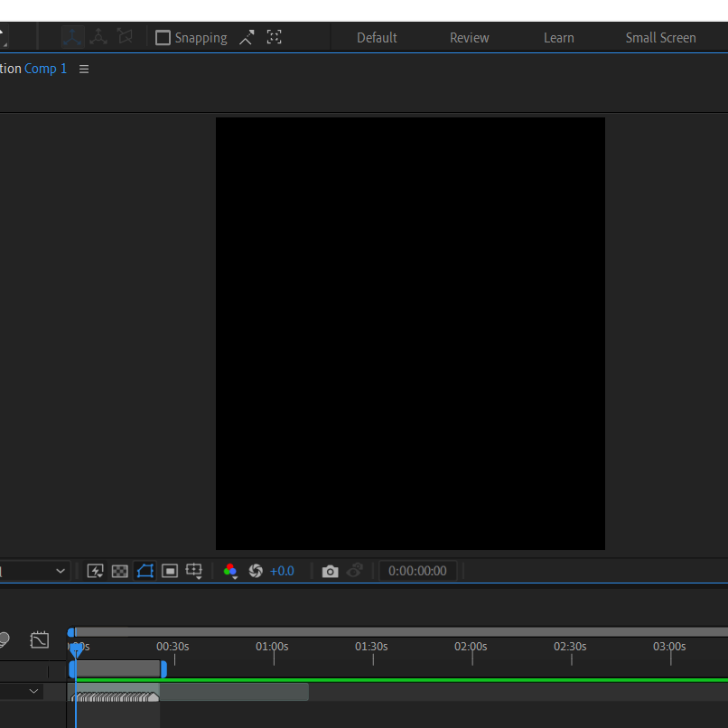Click the Show Snapshot icon
This screenshot has width=728, height=728.
point(355,571)
